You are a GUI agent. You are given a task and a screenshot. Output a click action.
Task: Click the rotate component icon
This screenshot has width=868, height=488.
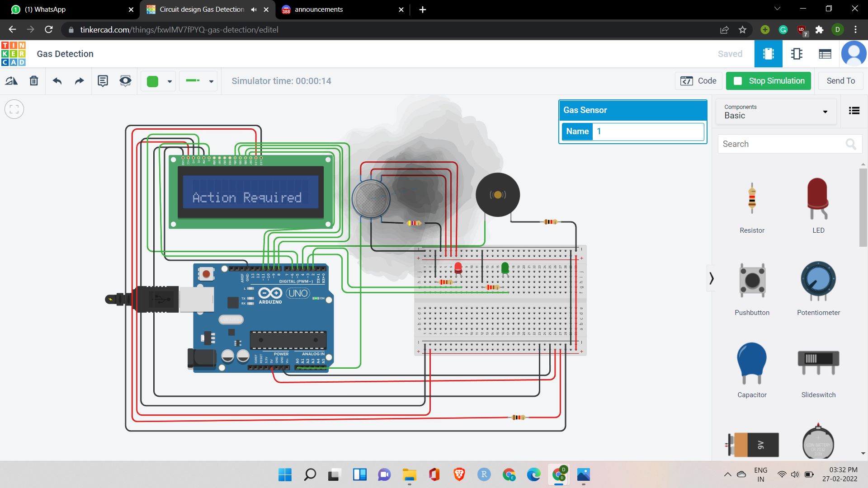tap(11, 81)
